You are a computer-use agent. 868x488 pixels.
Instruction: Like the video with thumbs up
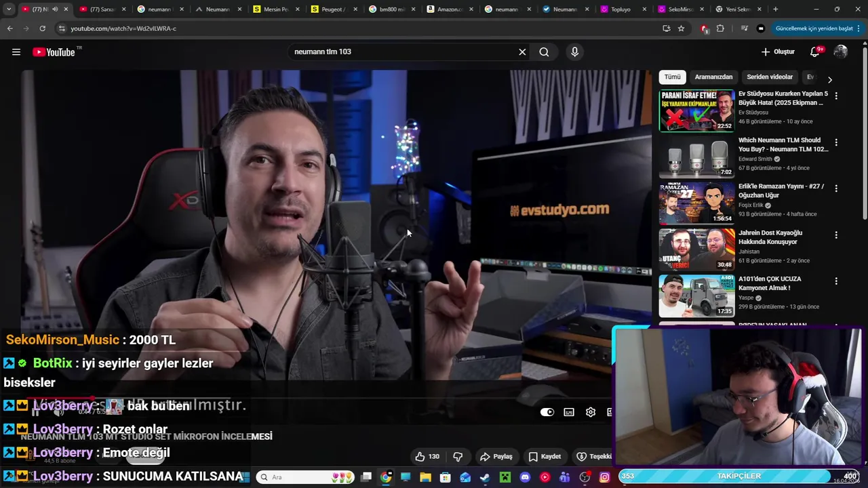[x=427, y=457]
